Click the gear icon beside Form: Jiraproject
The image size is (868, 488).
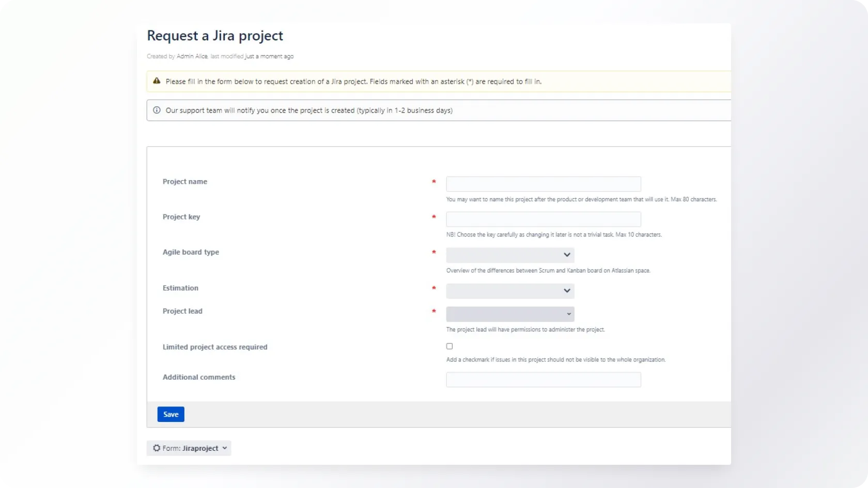pos(156,448)
